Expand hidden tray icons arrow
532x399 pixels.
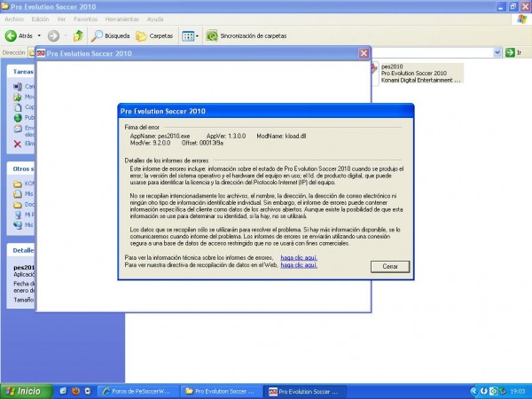click(473, 391)
